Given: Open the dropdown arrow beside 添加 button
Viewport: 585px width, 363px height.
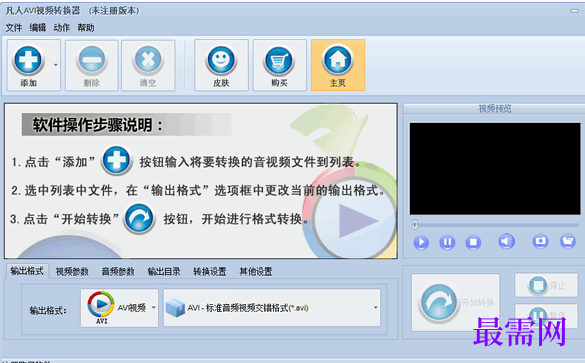Looking at the screenshot, I should (56, 65).
